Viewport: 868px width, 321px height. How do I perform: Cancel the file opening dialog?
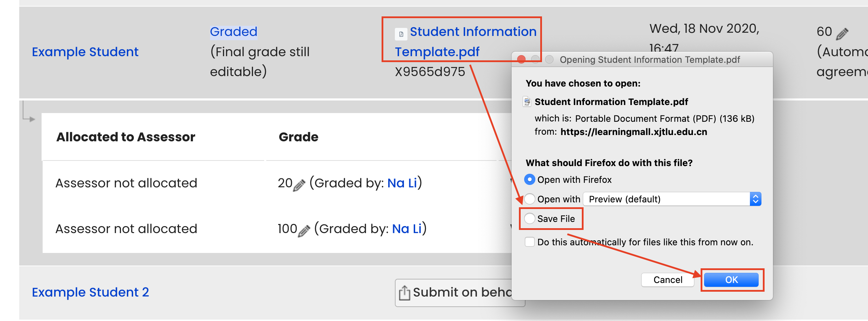(x=668, y=280)
